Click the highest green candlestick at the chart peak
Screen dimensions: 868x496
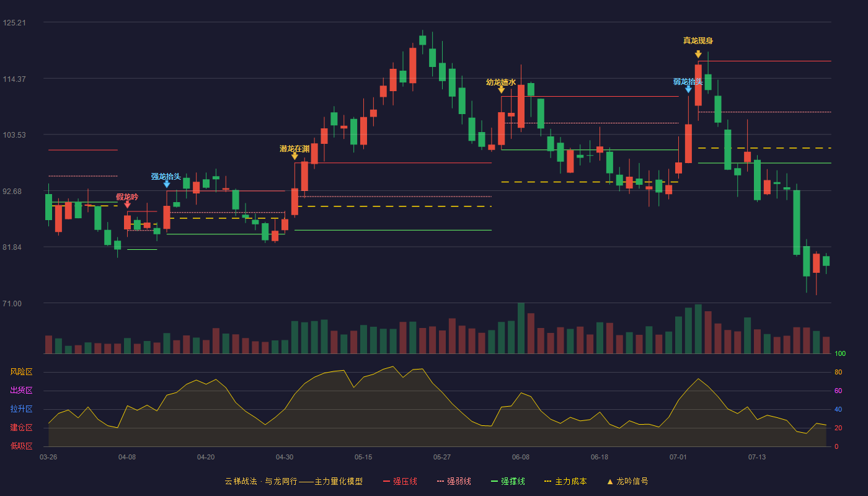click(x=423, y=40)
